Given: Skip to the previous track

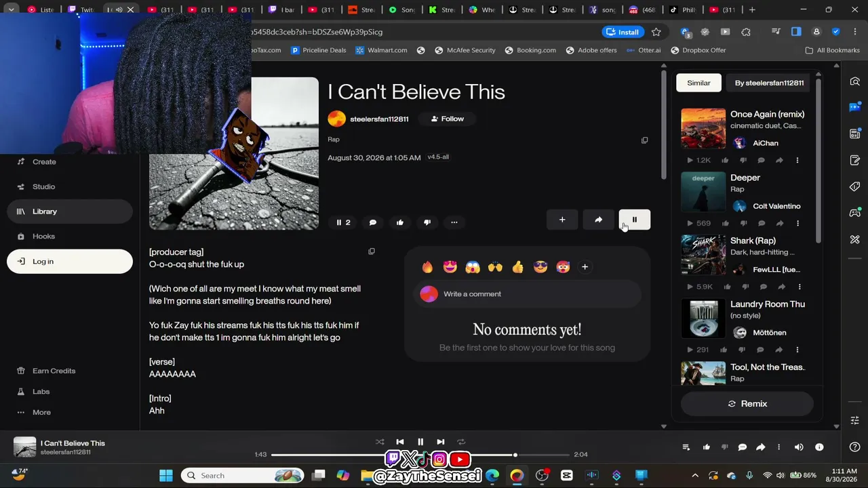Looking at the screenshot, I should [400, 442].
